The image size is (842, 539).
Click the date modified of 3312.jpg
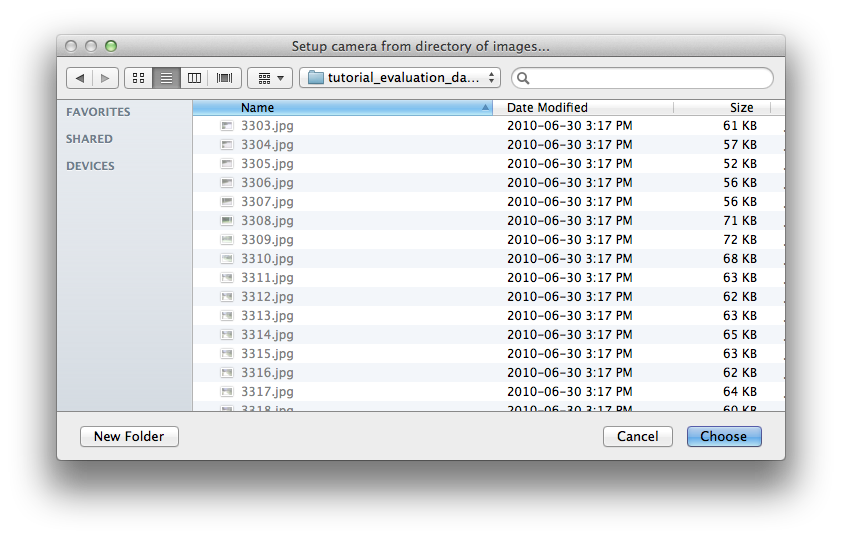(x=570, y=297)
